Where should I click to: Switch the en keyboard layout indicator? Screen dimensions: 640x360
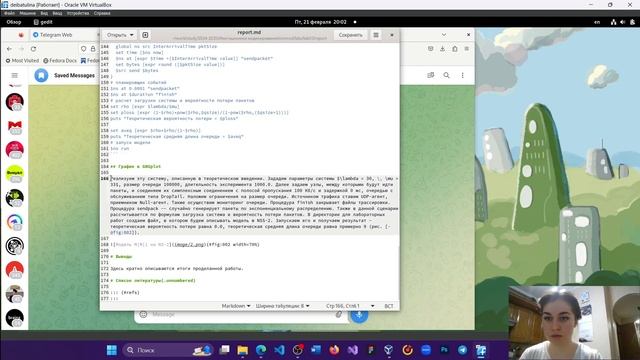coord(597,22)
